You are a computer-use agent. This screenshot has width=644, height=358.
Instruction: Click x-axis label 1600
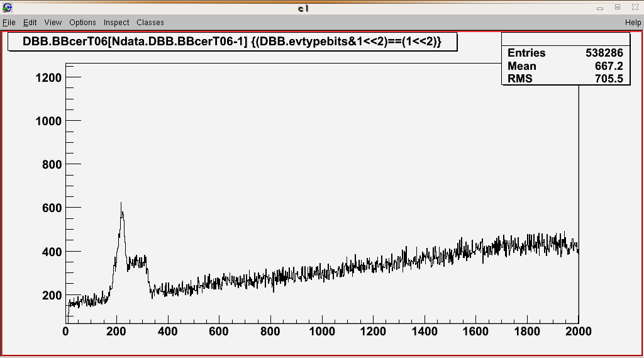click(x=475, y=332)
